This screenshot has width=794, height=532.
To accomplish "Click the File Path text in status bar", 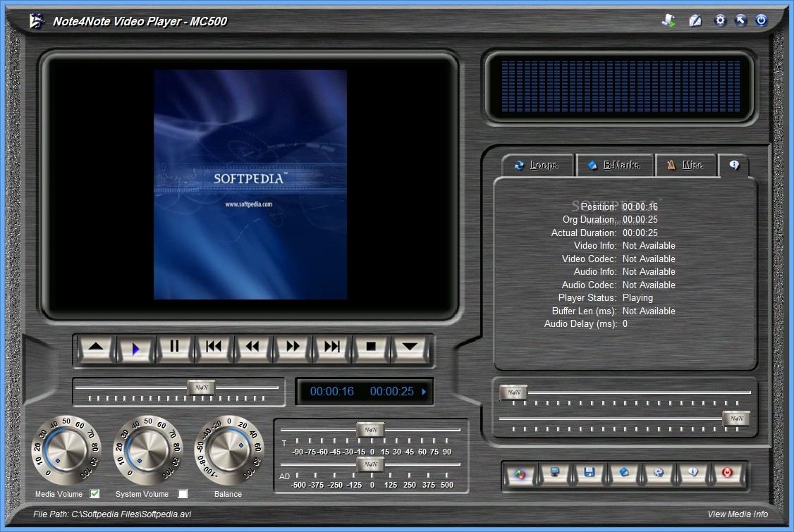I will point(112,514).
